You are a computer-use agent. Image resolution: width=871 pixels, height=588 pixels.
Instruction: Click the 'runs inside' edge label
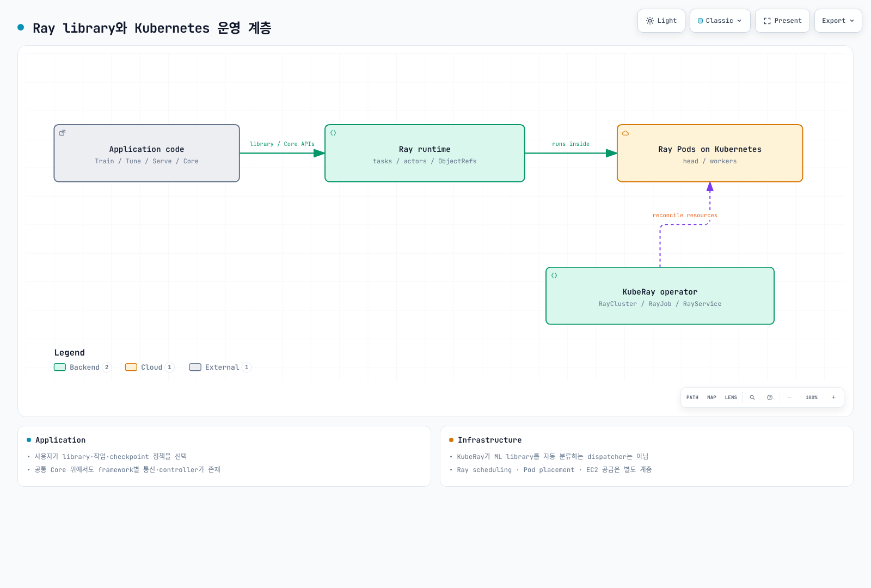(571, 144)
